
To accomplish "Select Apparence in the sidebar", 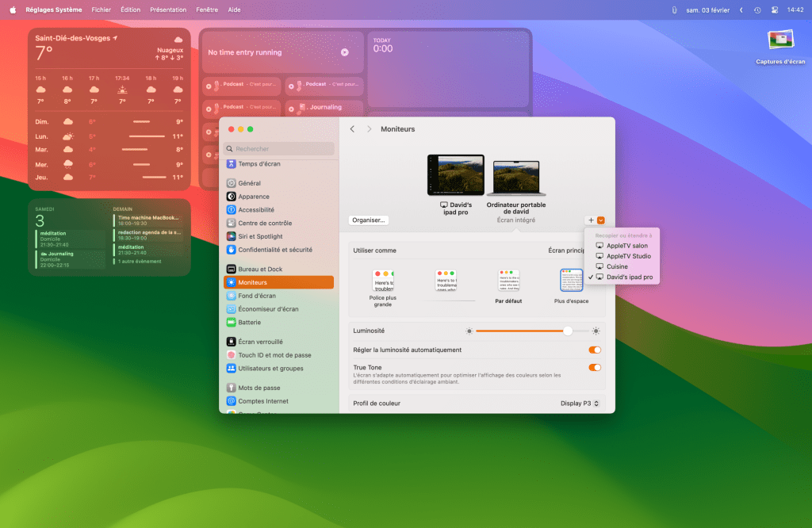I will coord(254,197).
